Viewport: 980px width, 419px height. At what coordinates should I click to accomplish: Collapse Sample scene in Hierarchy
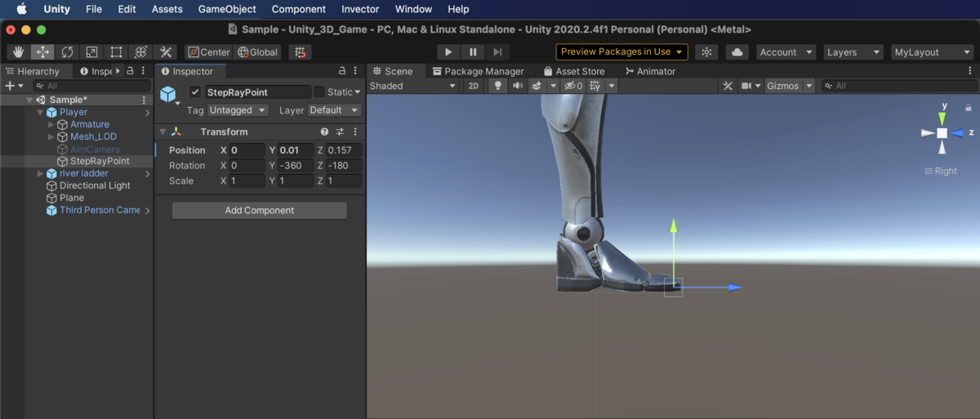29,100
